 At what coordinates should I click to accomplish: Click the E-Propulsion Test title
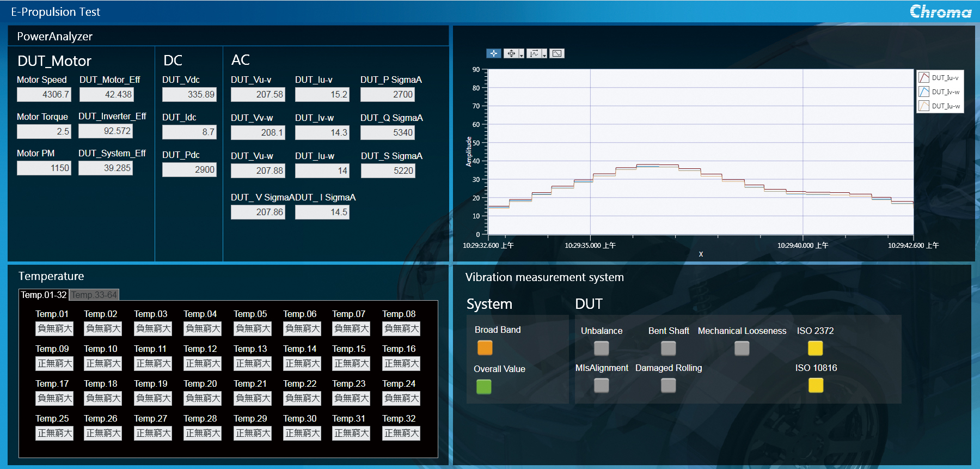(56, 12)
